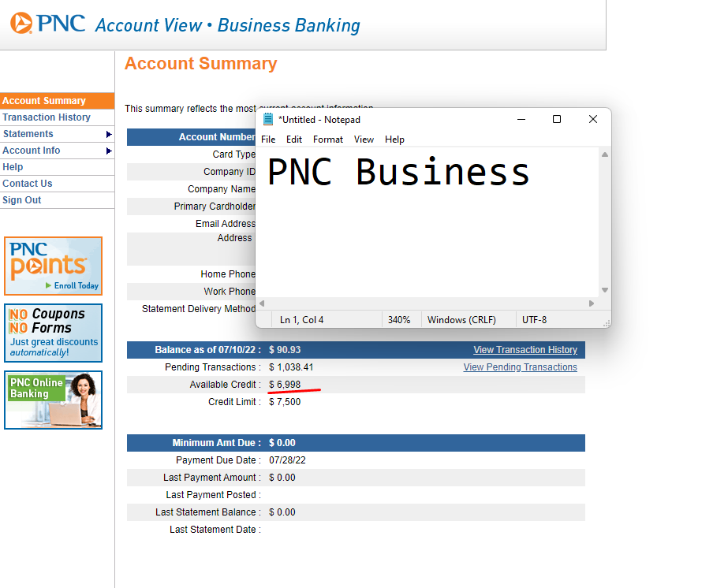Expand the Account Info submenu arrow

[109, 151]
